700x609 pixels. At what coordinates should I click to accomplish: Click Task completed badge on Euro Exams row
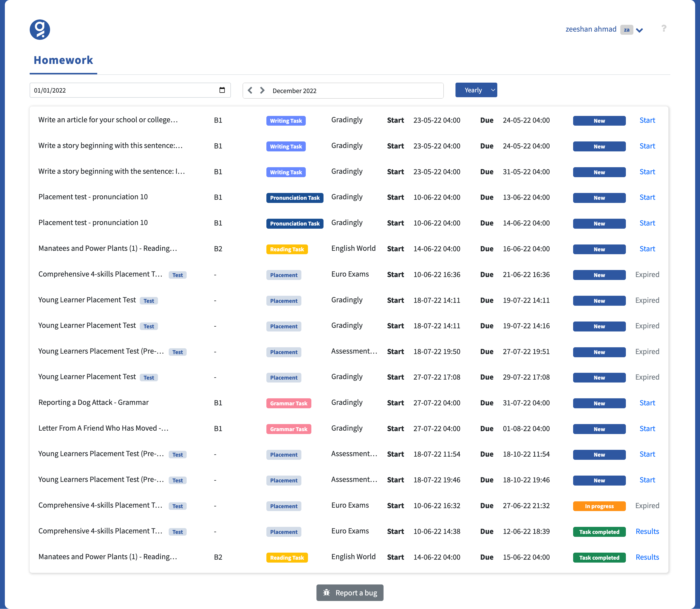599,532
